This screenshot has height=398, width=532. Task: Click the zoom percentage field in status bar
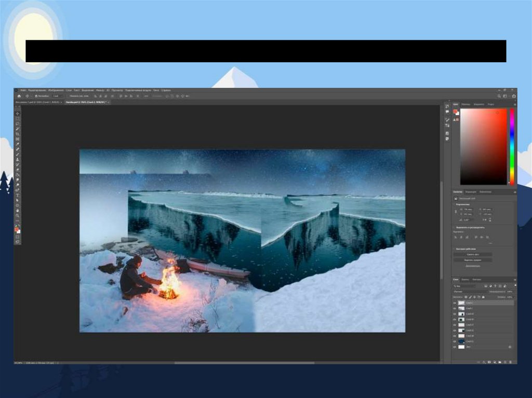pos(18,363)
